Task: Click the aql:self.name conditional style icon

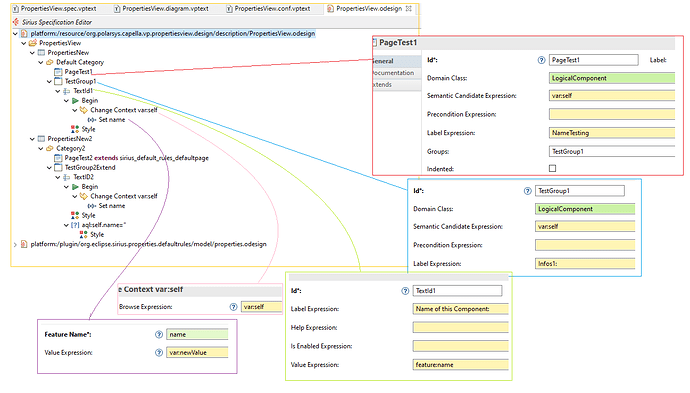Action: [75, 225]
